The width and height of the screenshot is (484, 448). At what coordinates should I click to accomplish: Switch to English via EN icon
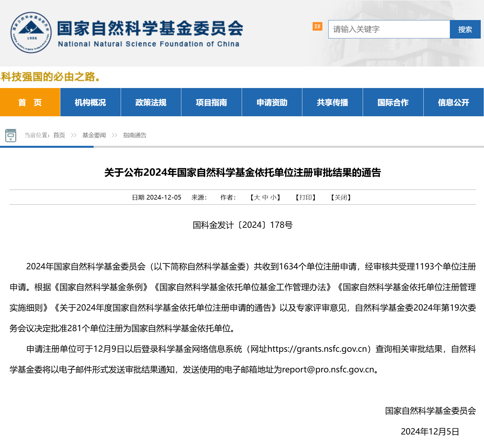pos(317,26)
